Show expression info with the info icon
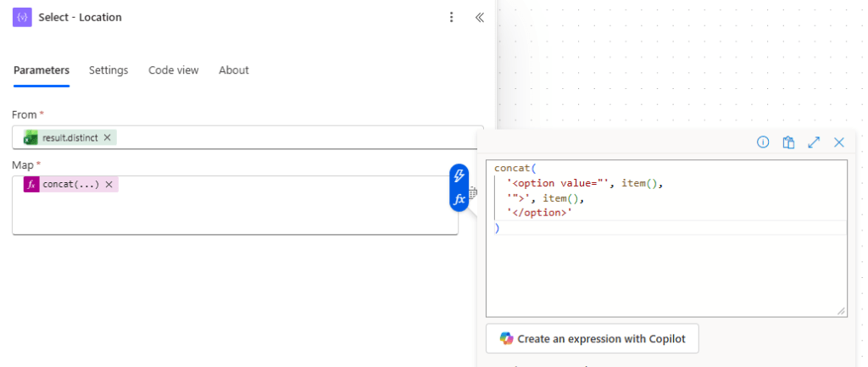This screenshot has width=868, height=367. coord(763,142)
